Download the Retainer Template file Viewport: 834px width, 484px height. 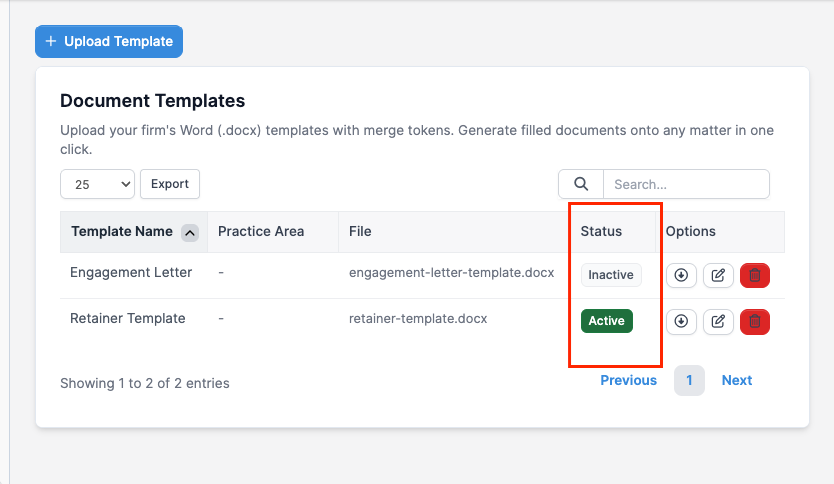pyautogui.click(x=681, y=321)
